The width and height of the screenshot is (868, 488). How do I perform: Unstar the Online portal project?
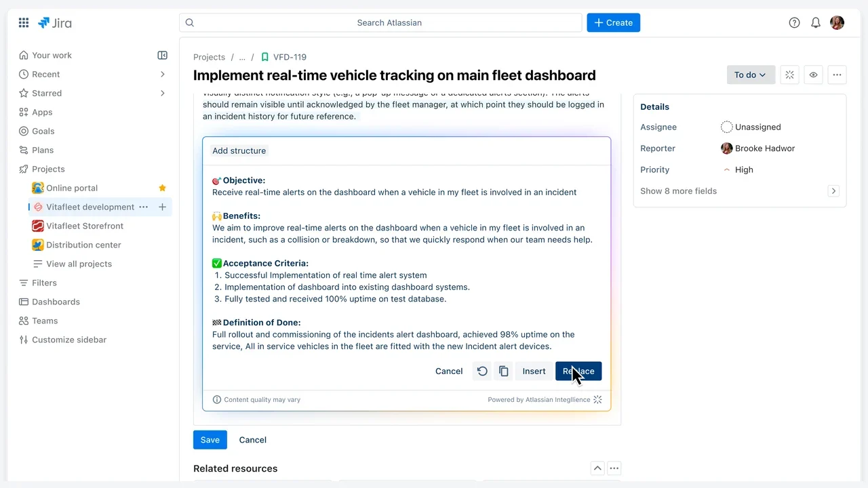(x=163, y=188)
